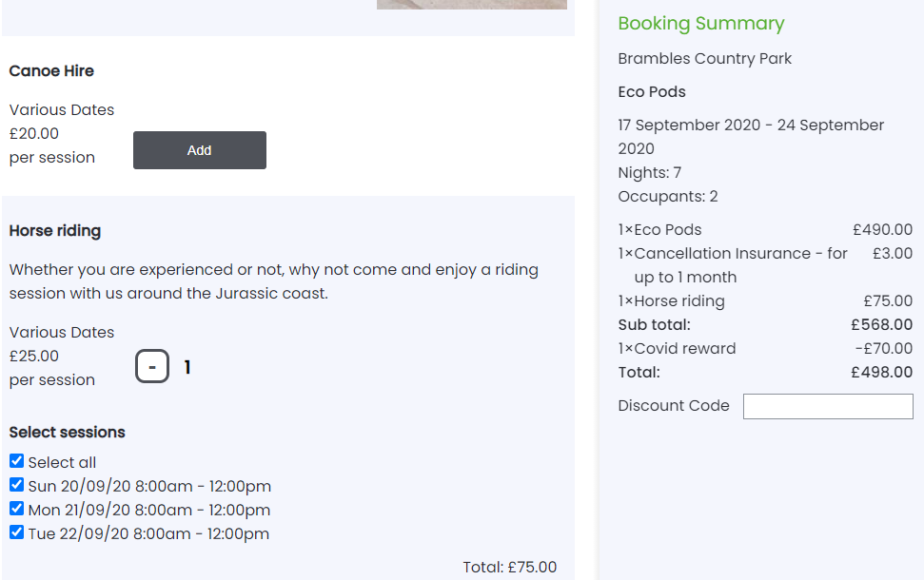The width and height of the screenshot is (924, 580).
Task: Select the Covid reward line item
Action: (x=677, y=349)
